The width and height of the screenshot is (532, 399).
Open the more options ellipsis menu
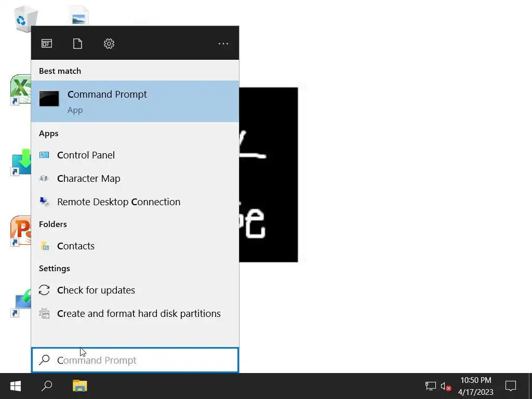(223, 44)
